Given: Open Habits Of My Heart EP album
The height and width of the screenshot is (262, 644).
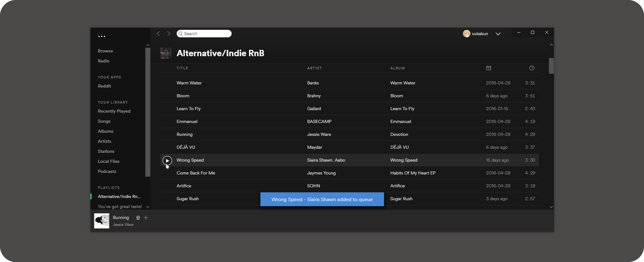Looking at the screenshot, I should (x=413, y=173).
